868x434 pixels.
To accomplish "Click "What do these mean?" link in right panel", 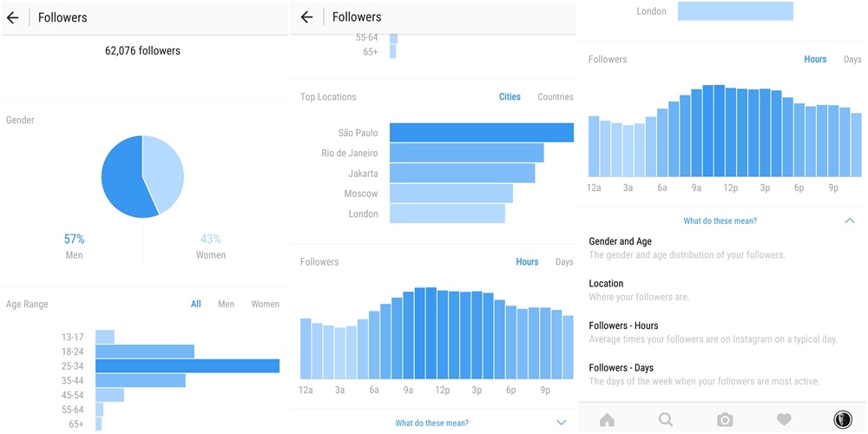I will [720, 221].
